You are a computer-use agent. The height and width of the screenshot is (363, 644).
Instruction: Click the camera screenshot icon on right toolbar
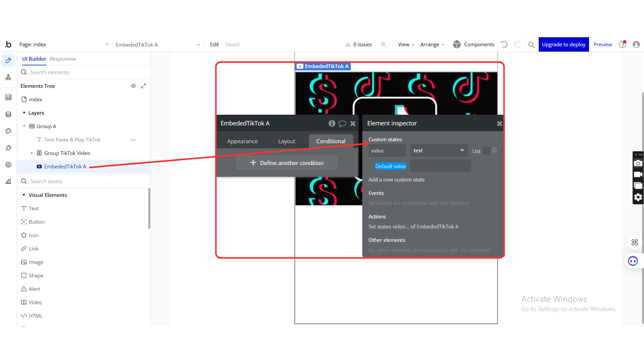click(x=638, y=163)
